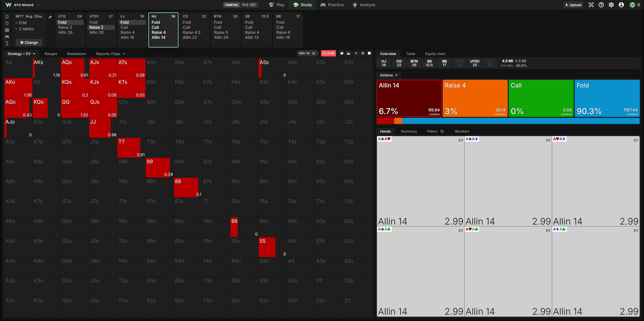The image size is (644, 321).
Task: Click the bubbles icon beside MTT Avg. 20bb
Action: [50, 17]
